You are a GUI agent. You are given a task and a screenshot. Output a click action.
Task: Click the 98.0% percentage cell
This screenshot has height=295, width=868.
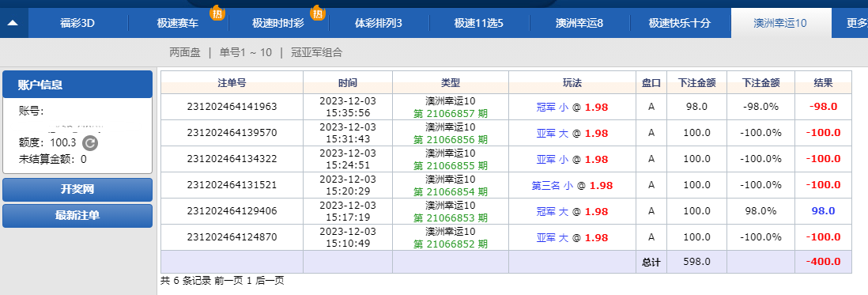click(761, 211)
